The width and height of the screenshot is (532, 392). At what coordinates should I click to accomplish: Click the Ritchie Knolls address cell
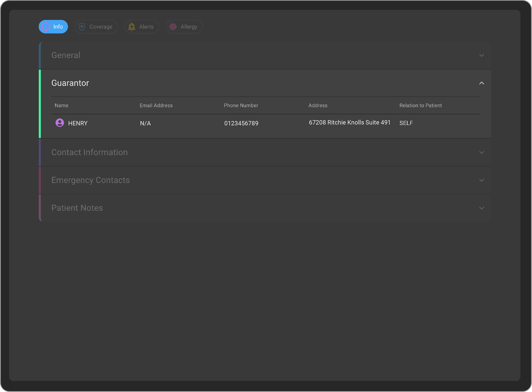349,123
